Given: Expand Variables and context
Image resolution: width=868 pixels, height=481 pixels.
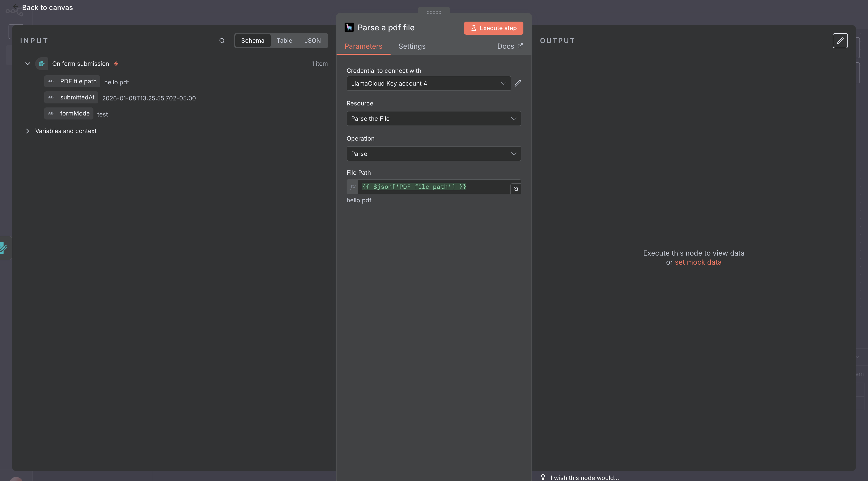Looking at the screenshot, I should pyautogui.click(x=28, y=131).
